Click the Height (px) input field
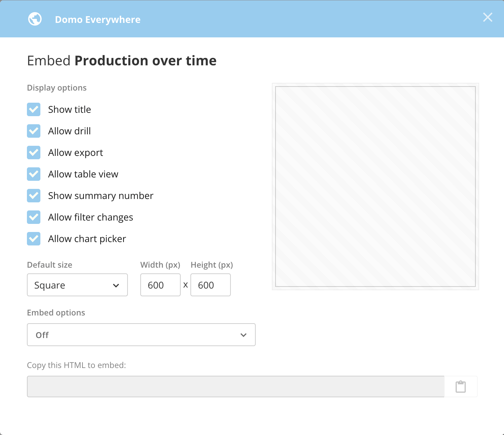The image size is (504, 435). coord(211,285)
